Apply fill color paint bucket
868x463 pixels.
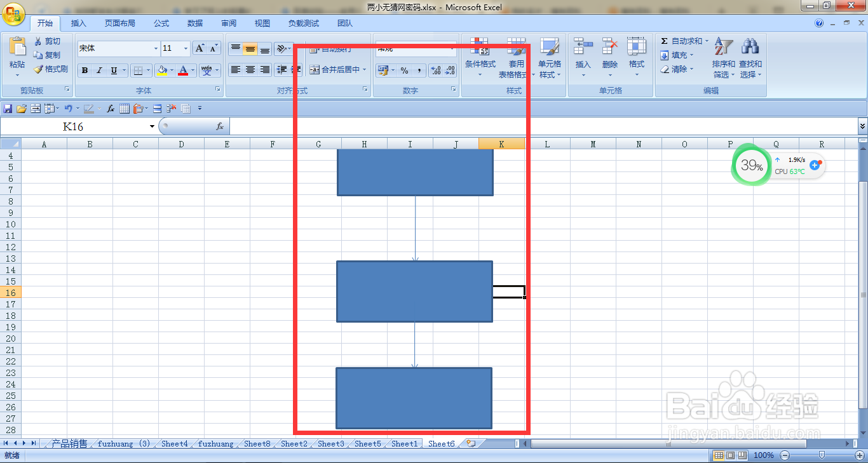162,70
